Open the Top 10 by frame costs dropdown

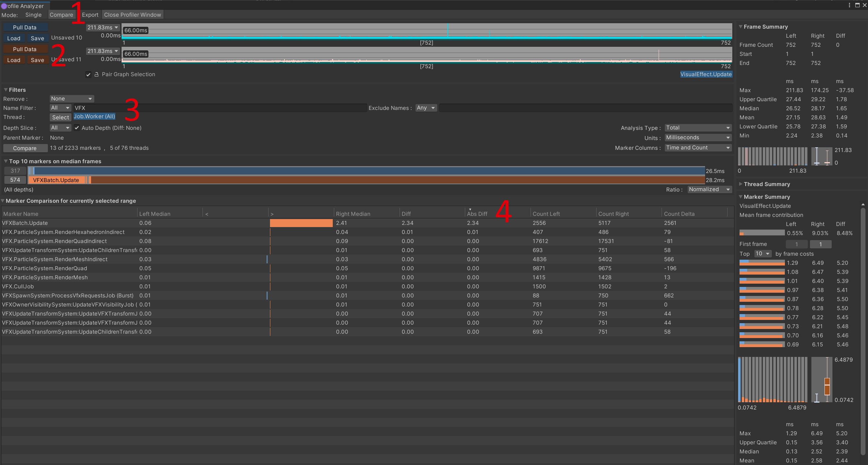(x=763, y=254)
